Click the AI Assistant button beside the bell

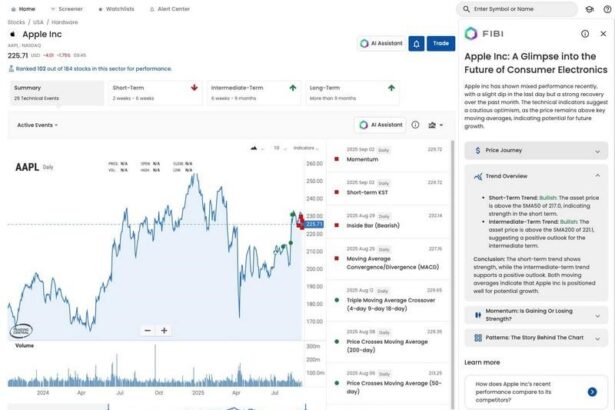[379, 44]
